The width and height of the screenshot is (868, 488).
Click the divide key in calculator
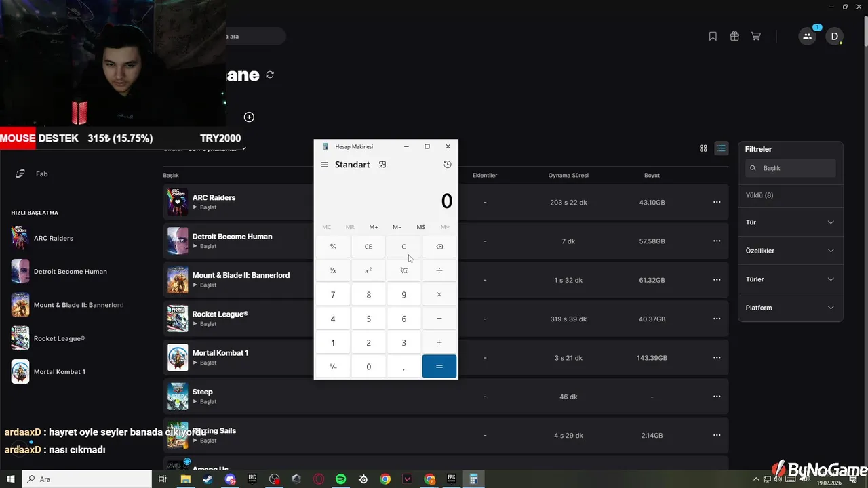point(439,270)
